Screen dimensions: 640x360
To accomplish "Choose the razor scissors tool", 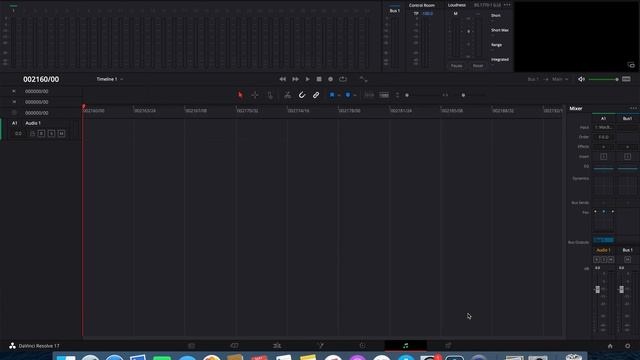I will [x=287, y=95].
